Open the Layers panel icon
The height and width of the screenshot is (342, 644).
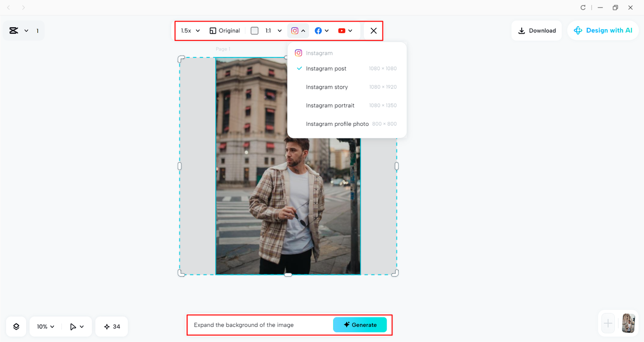point(16,326)
